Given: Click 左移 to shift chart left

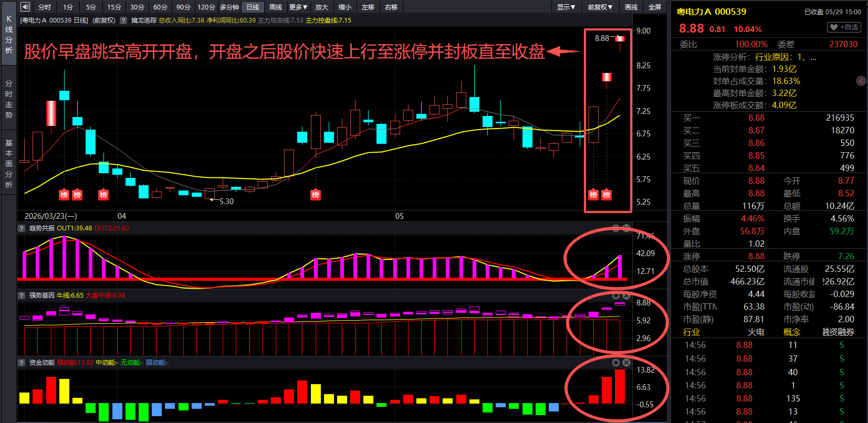Looking at the screenshot, I should click(368, 7).
